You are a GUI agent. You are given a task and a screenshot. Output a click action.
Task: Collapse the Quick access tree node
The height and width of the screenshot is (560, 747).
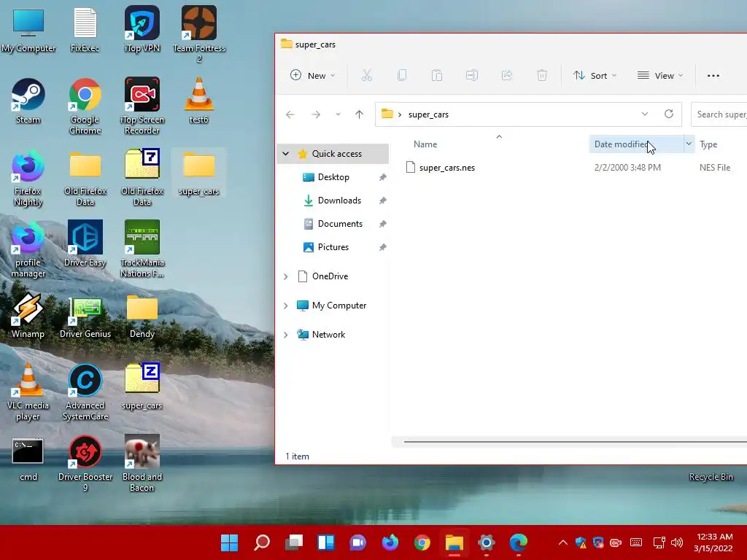pos(285,153)
